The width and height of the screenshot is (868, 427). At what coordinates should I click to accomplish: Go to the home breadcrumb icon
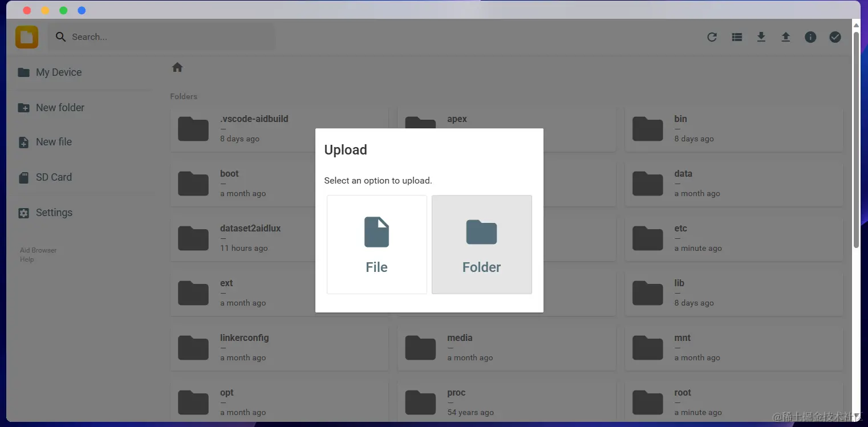177,67
